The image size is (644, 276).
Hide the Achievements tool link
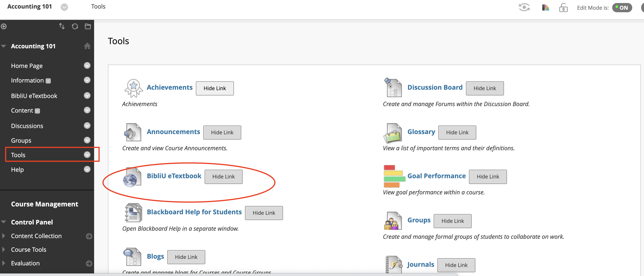[215, 88]
